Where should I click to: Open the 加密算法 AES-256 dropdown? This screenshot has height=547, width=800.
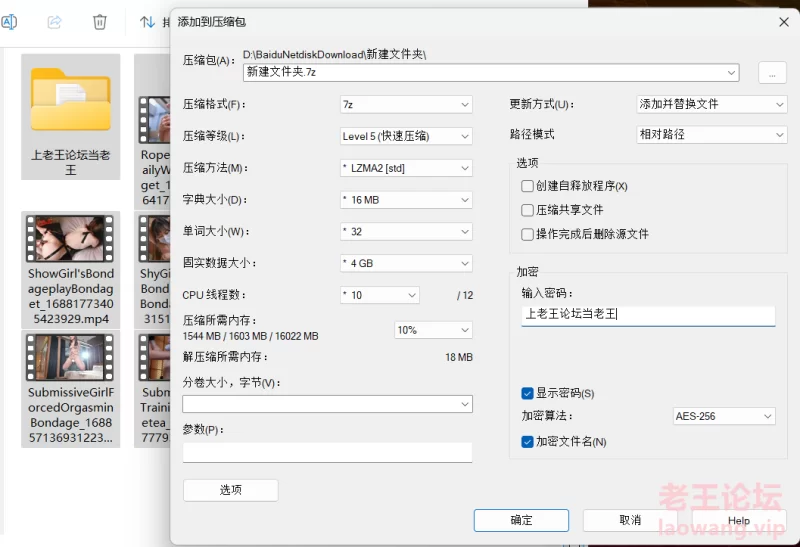[x=724, y=416]
